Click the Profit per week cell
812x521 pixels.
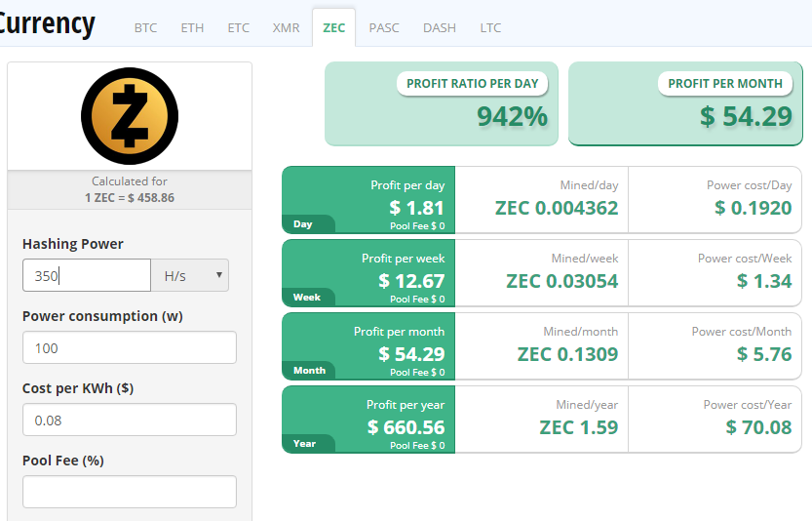pos(368,273)
